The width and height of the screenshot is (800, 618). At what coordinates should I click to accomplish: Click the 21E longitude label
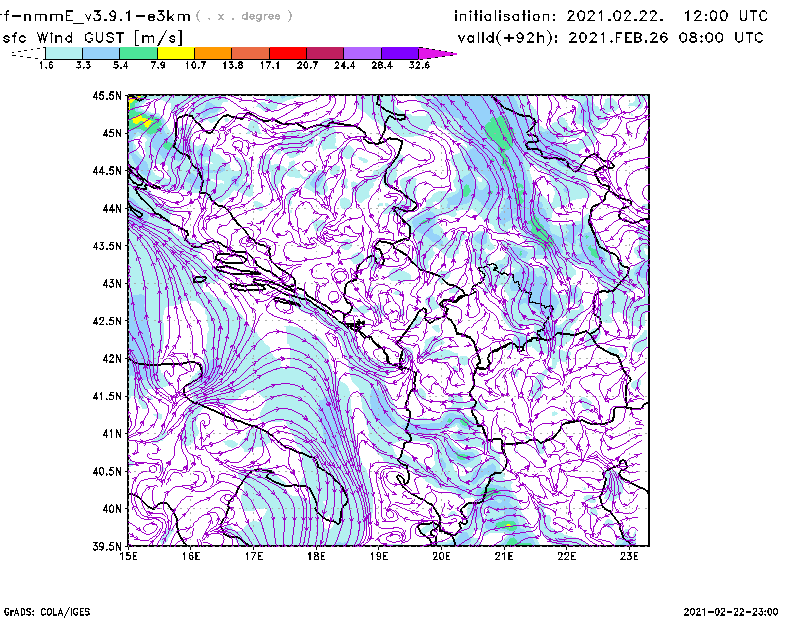(x=504, y=556)
